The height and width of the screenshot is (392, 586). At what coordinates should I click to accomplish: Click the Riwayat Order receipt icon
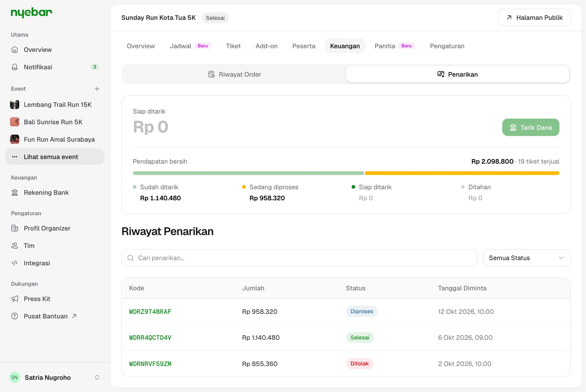211,74
